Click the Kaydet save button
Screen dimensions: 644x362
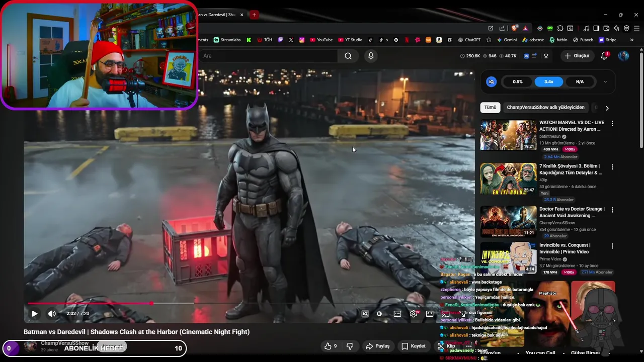click(x=414, y=346)
